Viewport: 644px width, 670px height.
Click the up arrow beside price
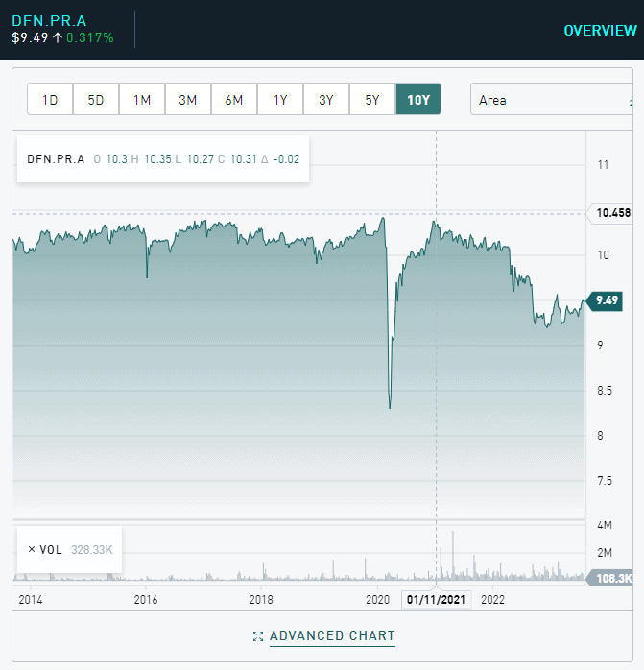[x=58, y=38]
